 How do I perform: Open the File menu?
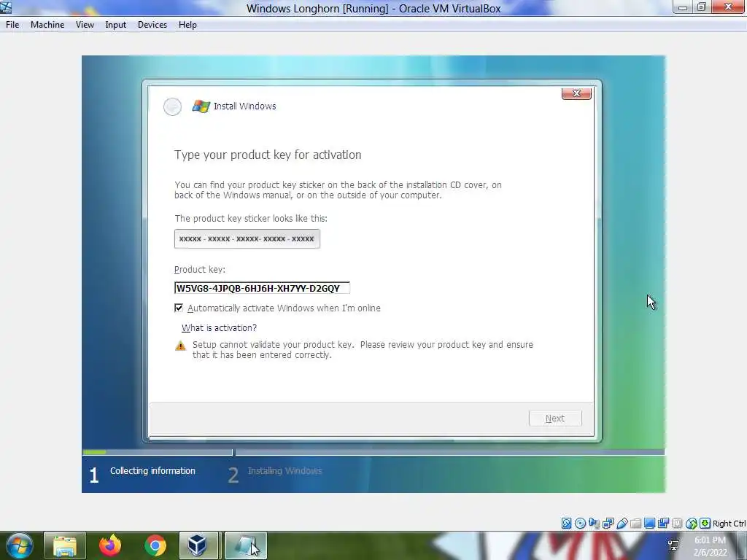point(12,25)
